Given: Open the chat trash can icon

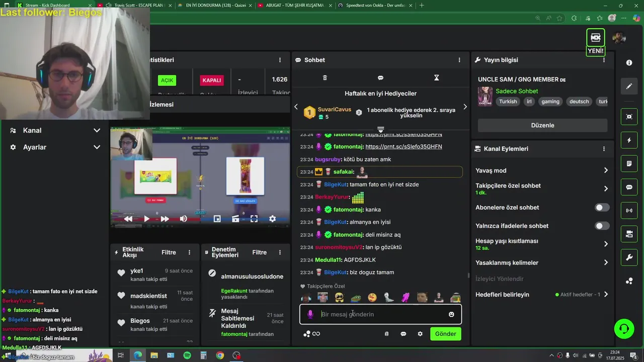Looking at the screenshot, I should 325,78.
